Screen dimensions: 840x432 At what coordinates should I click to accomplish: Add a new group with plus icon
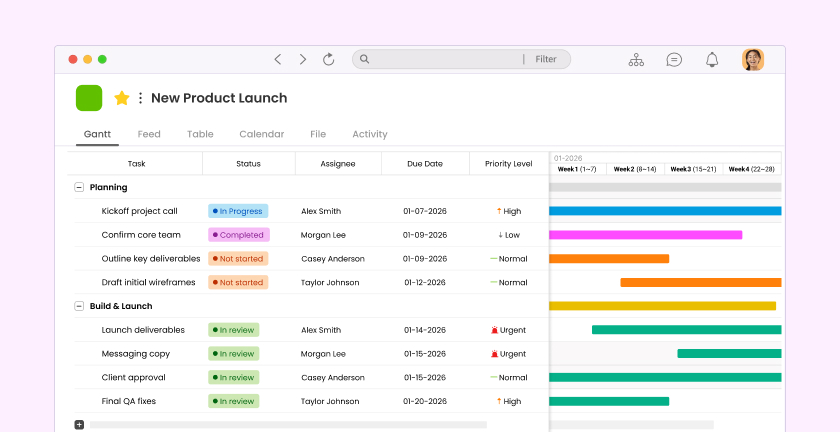[x=79, y=424]
